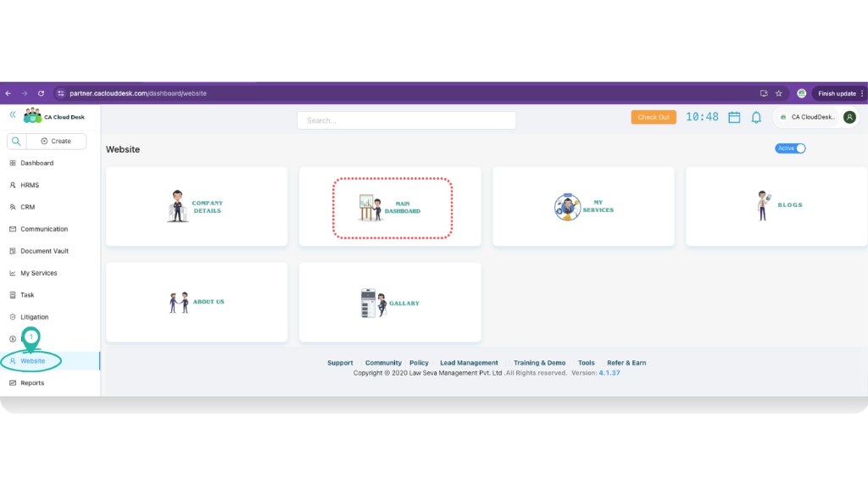This screenshot has height=496, width=868.
Task: Open the Dashboard sidebar item
Action: (x=37, y=162)
